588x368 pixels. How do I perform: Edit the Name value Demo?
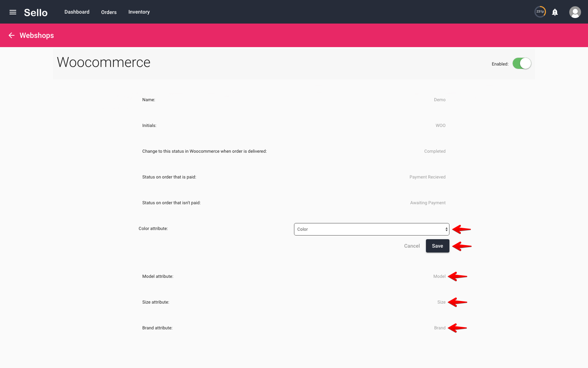(x=440, y=100)
